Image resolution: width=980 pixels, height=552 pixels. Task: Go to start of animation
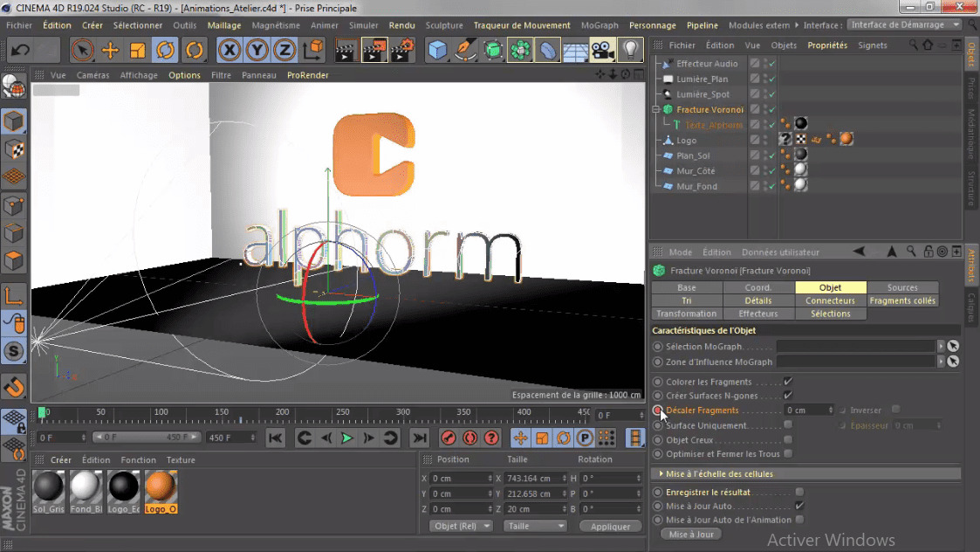click(275, 438)
